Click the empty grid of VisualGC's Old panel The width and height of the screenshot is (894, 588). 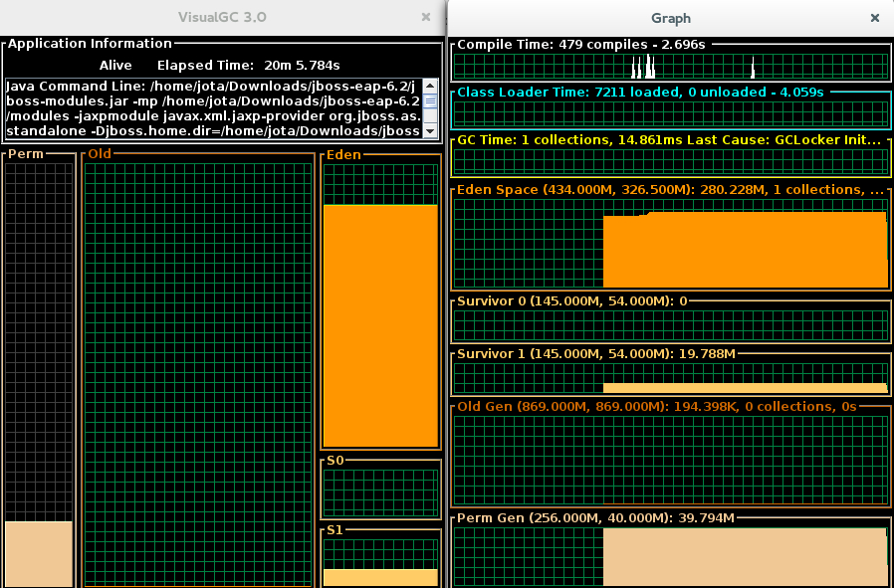coord(198,374)
